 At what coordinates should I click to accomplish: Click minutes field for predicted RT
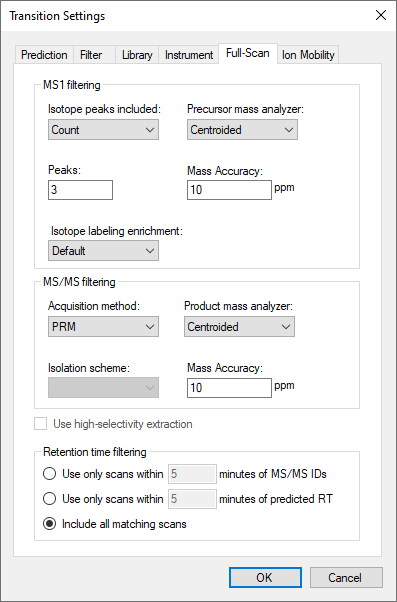(x=192, y=499)
